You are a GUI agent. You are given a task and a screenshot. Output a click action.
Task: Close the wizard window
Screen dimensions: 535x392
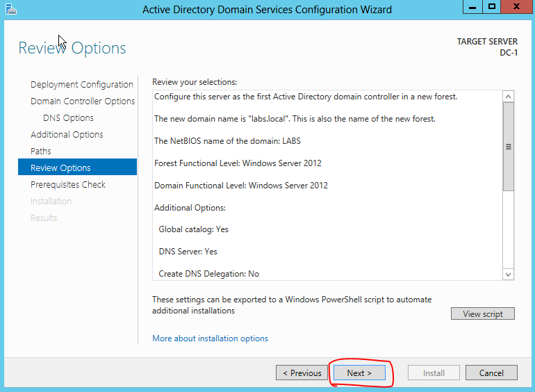tap(516, 7)
